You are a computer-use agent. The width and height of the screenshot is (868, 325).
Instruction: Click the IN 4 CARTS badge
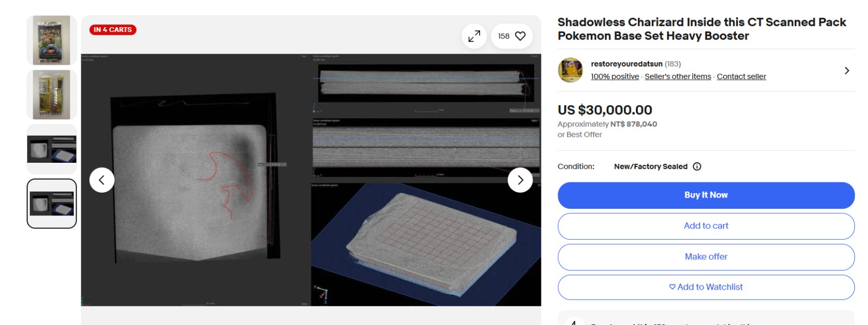[x=113, y=30]
